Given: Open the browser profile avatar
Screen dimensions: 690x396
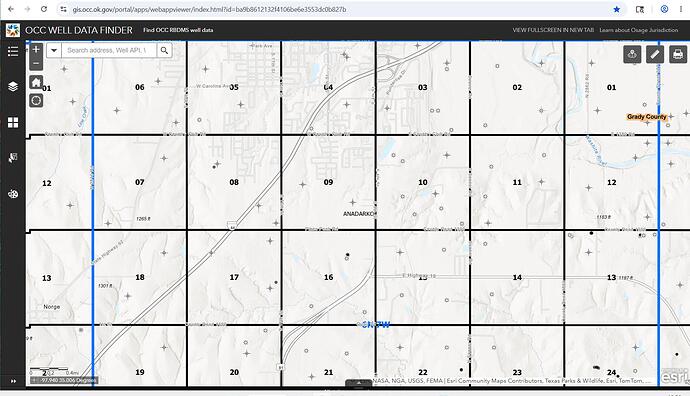Looking at the screenshot, I should click(664, 9).
